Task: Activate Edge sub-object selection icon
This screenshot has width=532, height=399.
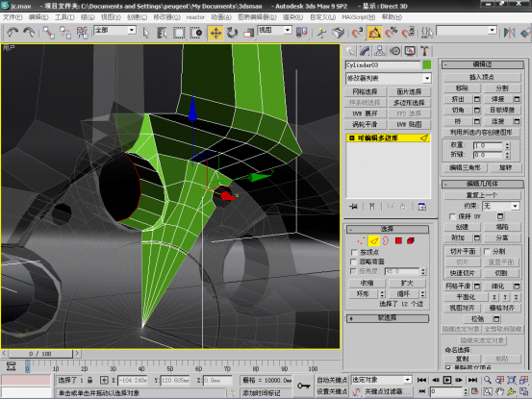Action: click(373, 240)
